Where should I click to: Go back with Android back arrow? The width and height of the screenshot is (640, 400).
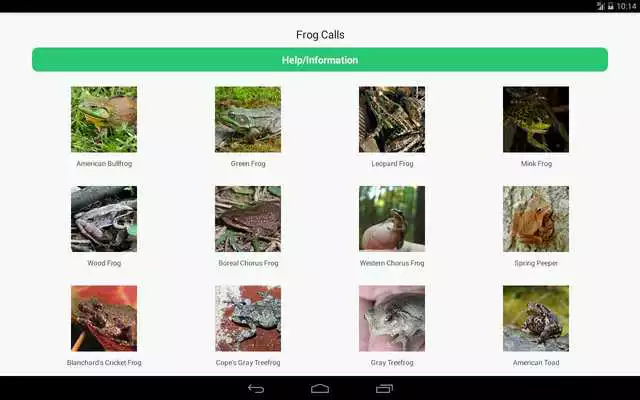tap(256, 389)
